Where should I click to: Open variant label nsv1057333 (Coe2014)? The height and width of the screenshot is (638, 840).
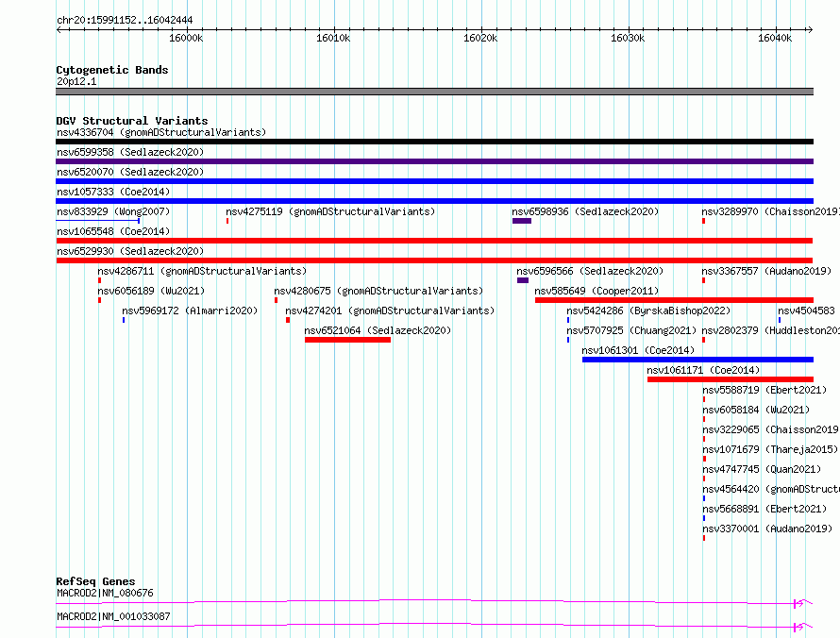pos(113,192)
